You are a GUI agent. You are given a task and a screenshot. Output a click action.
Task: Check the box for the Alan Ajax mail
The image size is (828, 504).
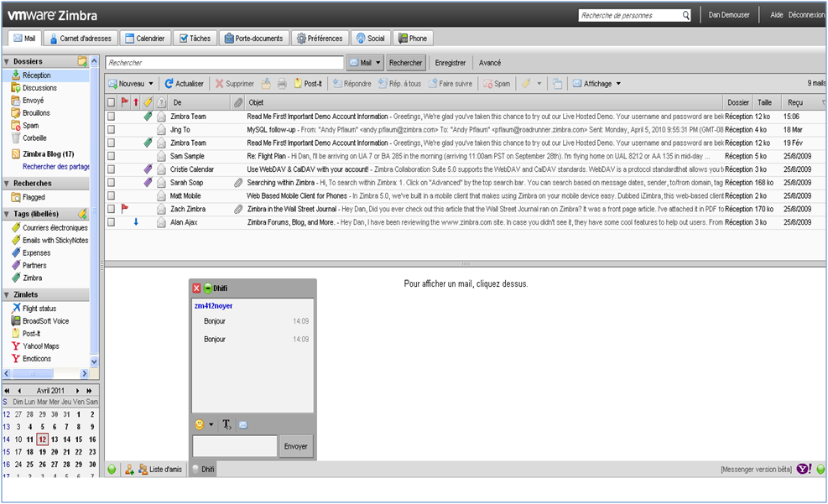coord(111,221)
